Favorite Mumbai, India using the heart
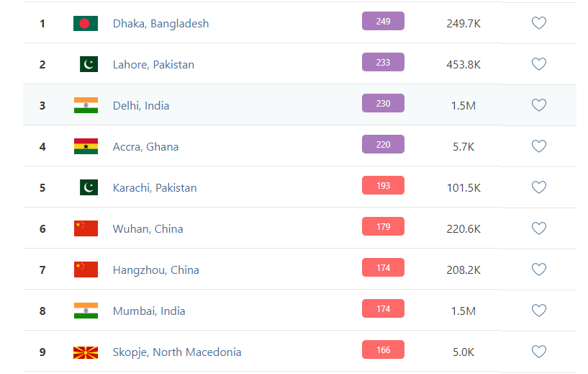The image size is (588, 374). coord(539,311)
